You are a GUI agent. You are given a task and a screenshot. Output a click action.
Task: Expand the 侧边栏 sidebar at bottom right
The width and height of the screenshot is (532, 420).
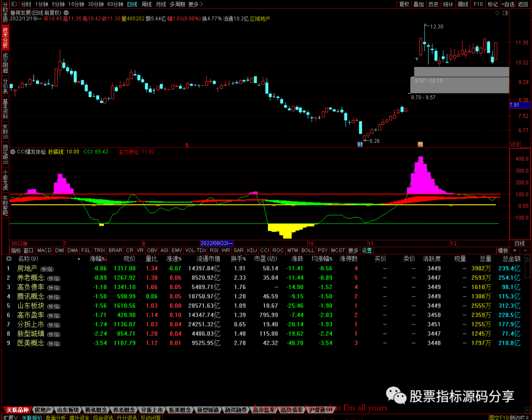519,417
